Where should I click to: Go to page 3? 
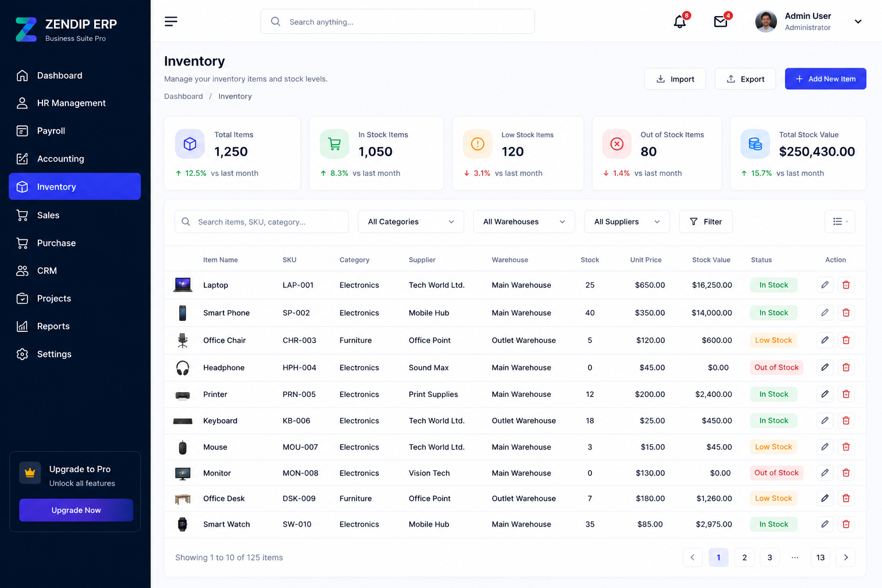(x=770, y=557)
